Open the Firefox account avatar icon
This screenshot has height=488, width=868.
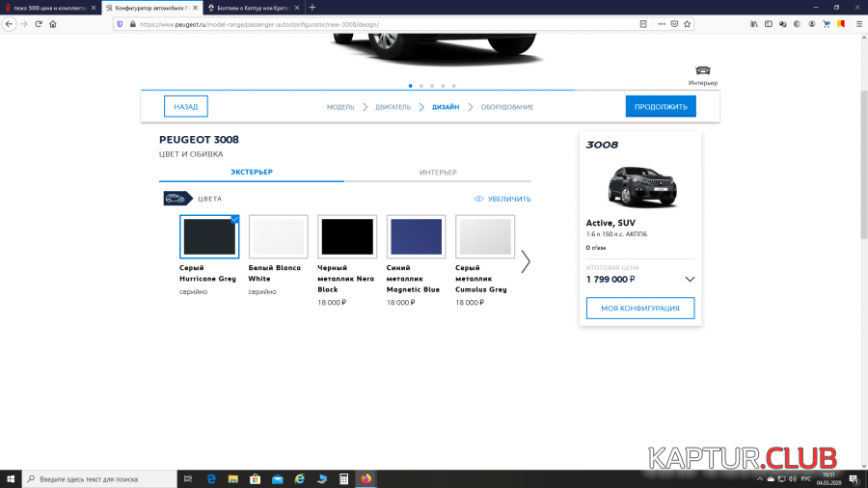[x=811, y=24]
